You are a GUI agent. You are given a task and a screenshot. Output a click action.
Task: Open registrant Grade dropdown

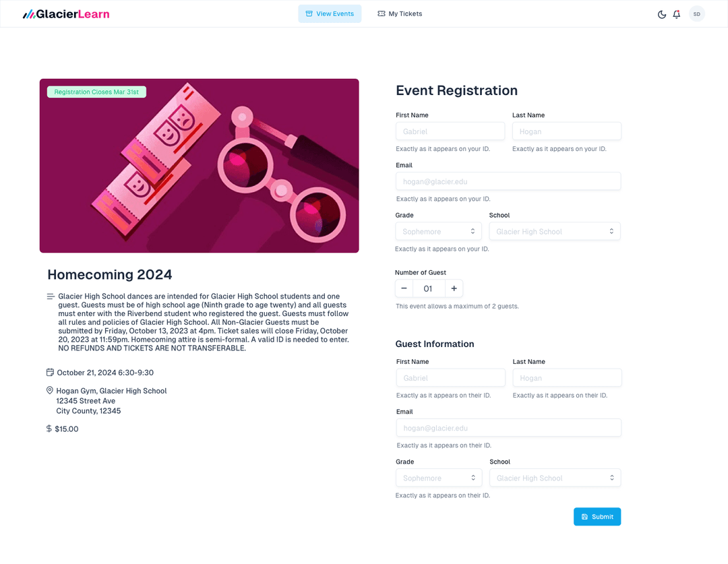[438, 231]
